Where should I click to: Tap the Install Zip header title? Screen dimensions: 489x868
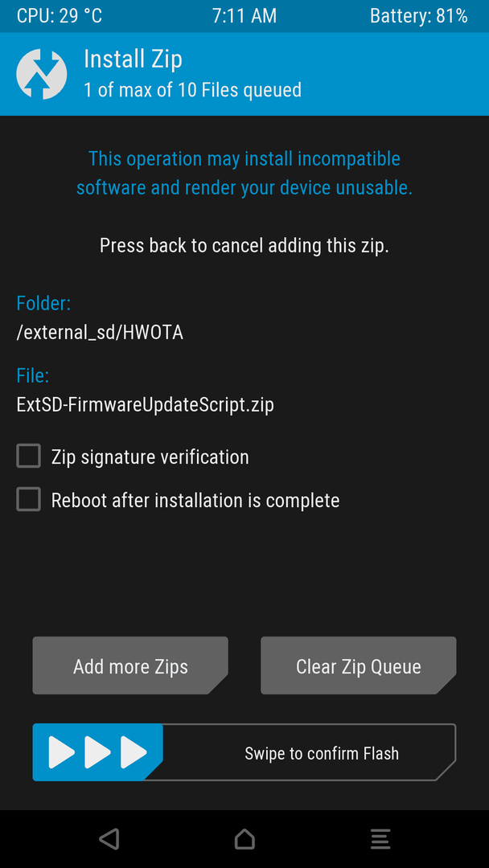pyautogui.click(x=133, y=59)
